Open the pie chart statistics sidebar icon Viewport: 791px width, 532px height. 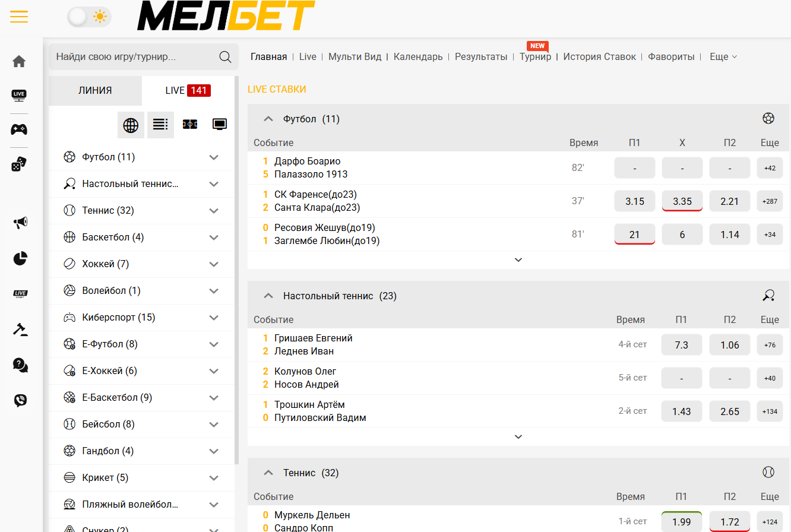click(20, 258)
